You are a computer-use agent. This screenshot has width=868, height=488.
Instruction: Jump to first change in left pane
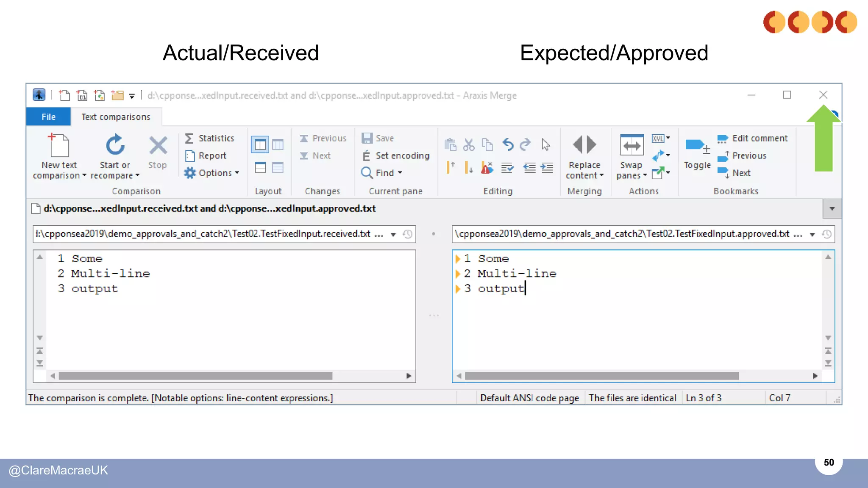tap(40, 351)
